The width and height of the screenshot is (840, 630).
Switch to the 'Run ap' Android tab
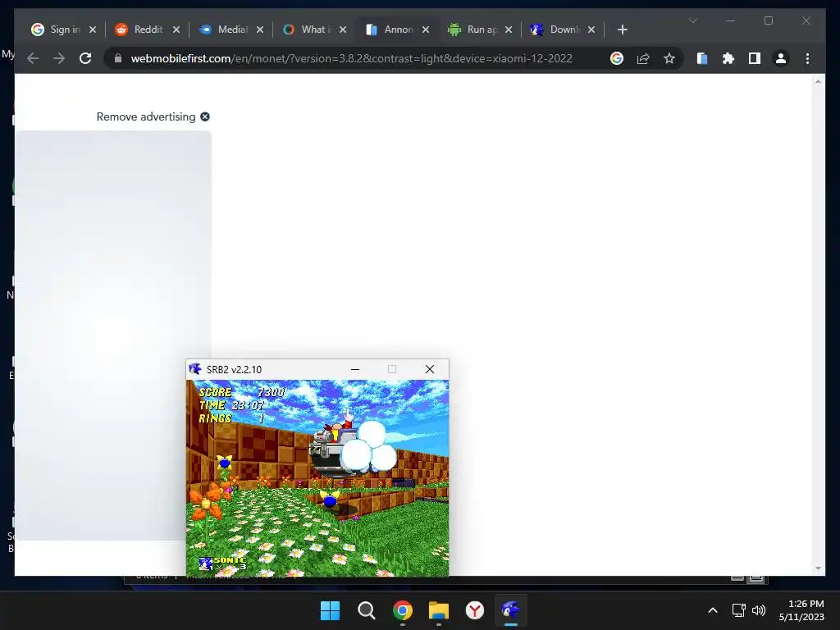pos(473,30)
